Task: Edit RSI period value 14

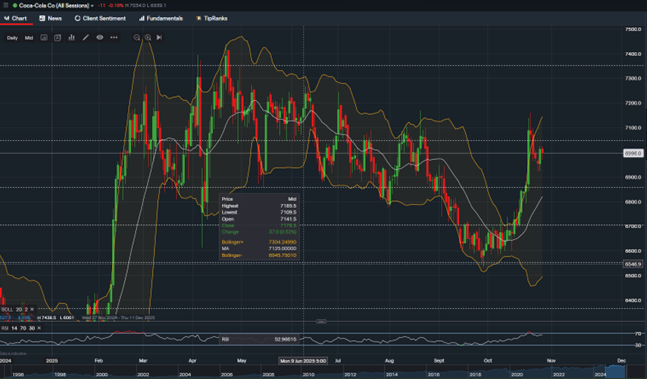Action: pos(14,328)
